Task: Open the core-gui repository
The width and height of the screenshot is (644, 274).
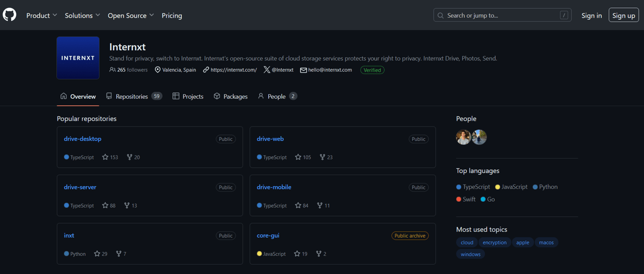Action: pyautogui.click(x=268, y=235)
